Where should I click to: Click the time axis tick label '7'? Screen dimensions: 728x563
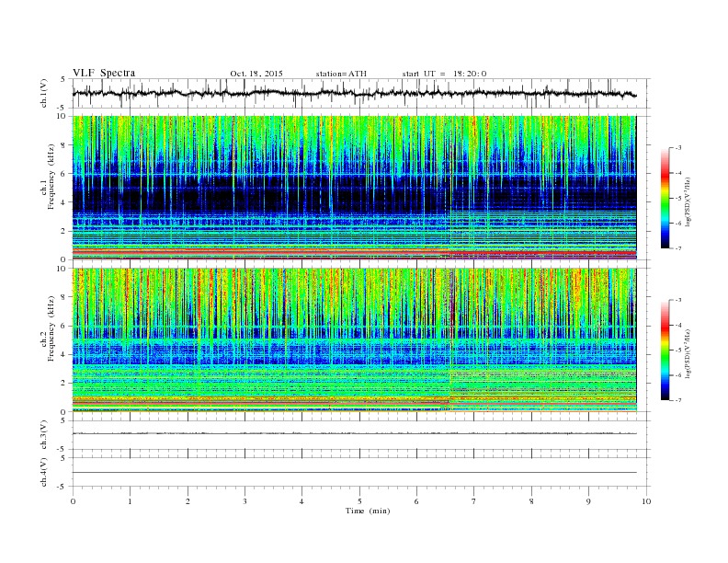click(474, 501)
